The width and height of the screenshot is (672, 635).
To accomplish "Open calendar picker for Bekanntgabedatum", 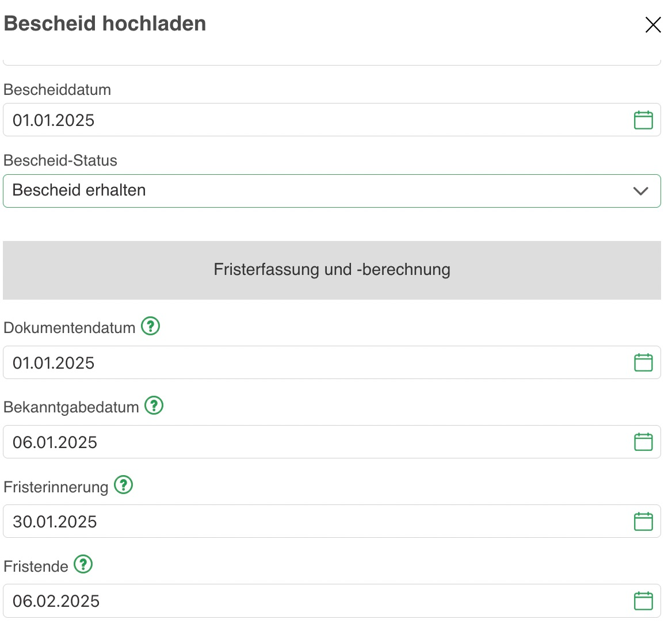I will [643, 442].
